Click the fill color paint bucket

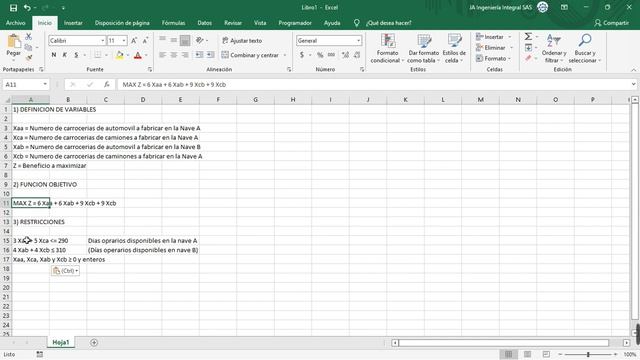[x=120, y=55]
